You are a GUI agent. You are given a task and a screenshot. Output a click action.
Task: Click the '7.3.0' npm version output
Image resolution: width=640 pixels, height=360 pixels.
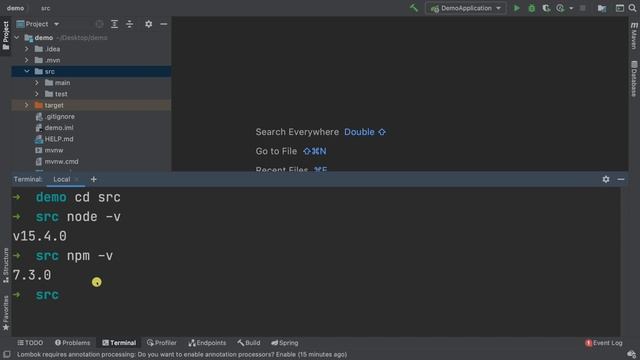coord(32,275)
